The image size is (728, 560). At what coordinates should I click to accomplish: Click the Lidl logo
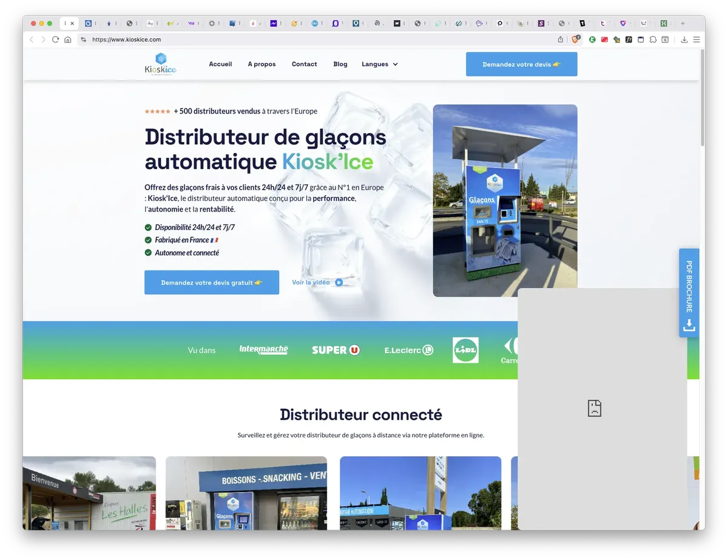pyautogui.click(x=465, y=350)
